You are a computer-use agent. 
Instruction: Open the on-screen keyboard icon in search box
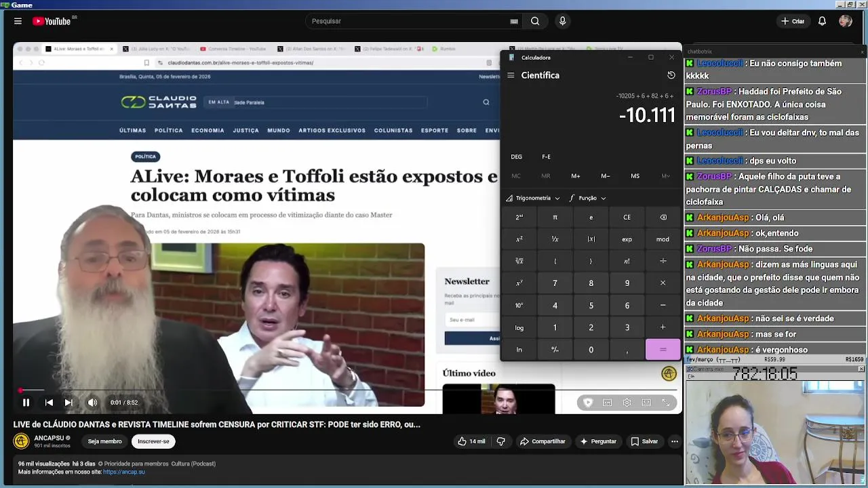pos(514,21)
